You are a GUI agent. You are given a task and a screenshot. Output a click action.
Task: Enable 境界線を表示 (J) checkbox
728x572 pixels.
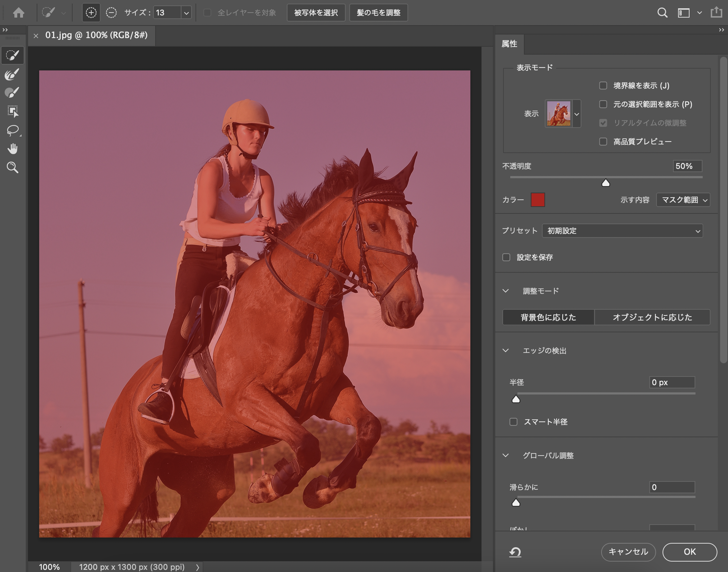603,86
